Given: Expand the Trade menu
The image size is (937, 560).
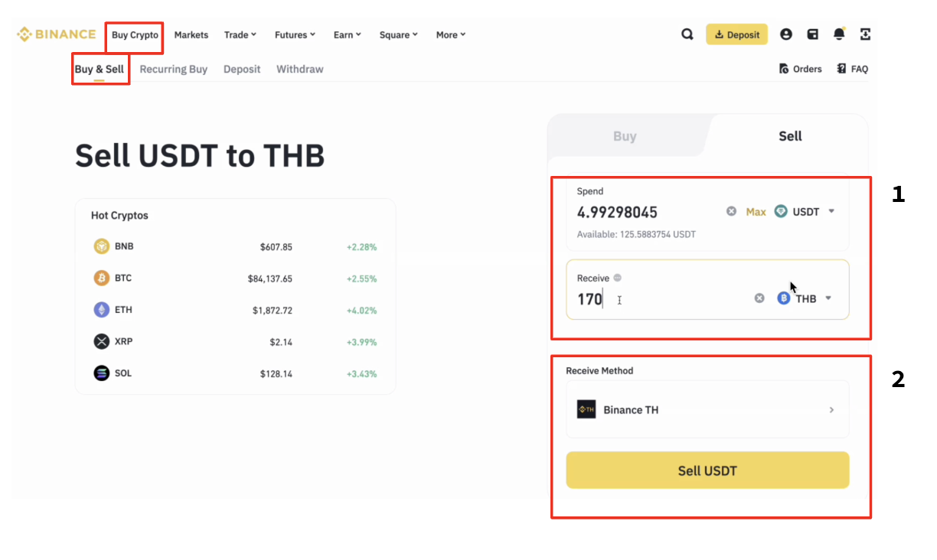Looking at the screenshot, I should pos(240,35).
